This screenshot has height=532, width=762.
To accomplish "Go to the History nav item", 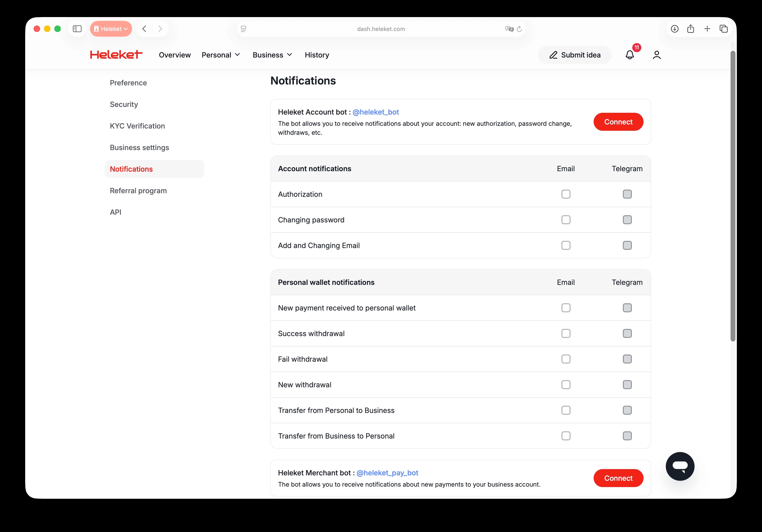I will pos(317,55).
